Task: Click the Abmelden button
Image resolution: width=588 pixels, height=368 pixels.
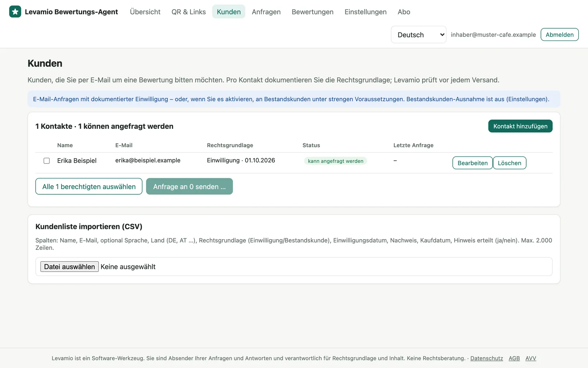Action: click(559, 35)
